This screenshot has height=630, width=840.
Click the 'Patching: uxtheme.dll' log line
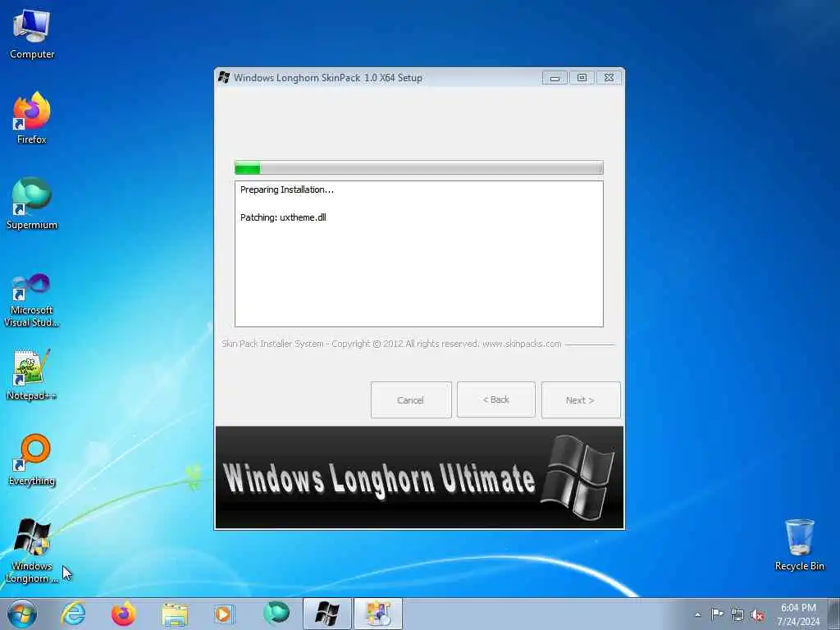point(283,217)
